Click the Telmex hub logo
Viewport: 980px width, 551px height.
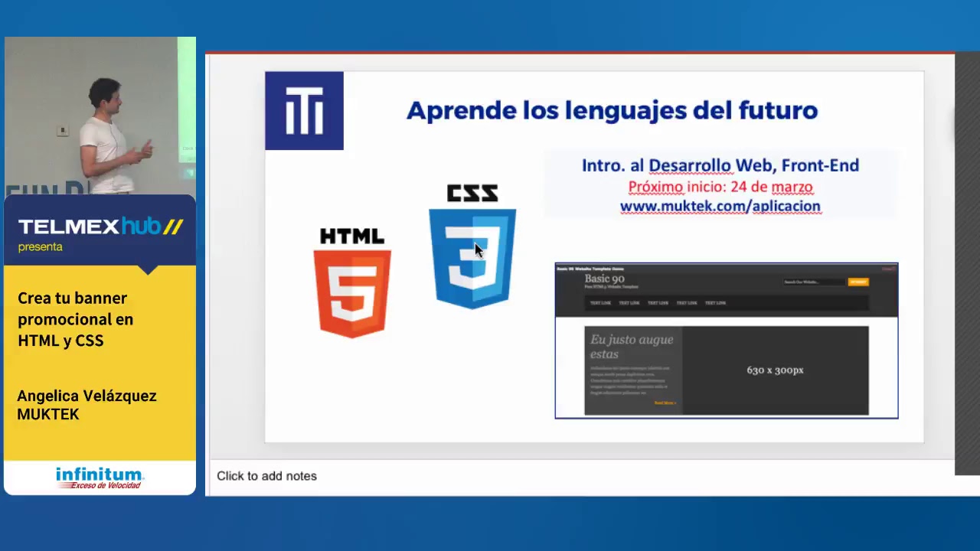pyautogui.click(x=100, y=227)
